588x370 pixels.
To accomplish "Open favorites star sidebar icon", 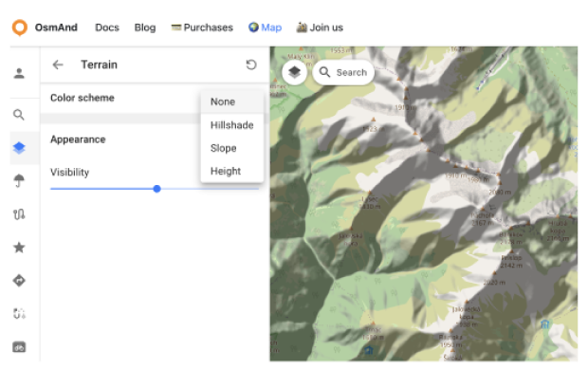I will tap(19, 248).
